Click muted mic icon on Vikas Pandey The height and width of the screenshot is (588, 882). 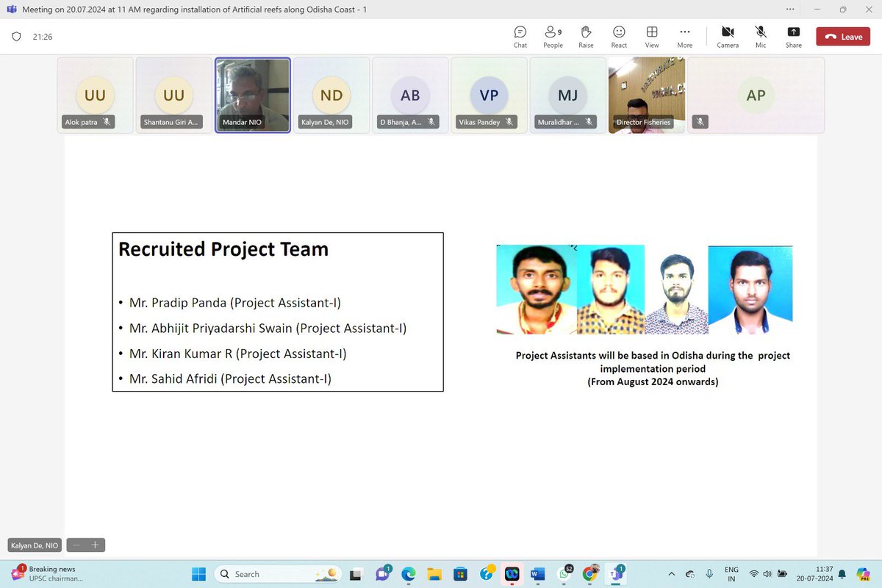[509, 122]
